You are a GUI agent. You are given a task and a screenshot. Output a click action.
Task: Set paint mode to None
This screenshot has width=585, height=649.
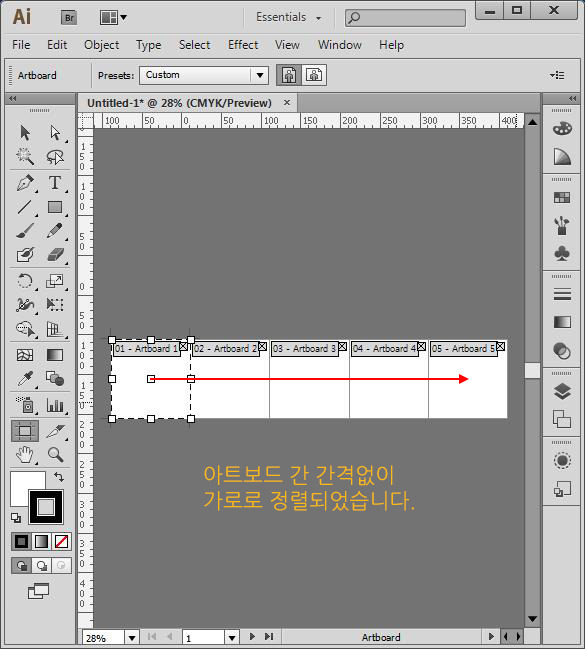click(x=61, y=541)
